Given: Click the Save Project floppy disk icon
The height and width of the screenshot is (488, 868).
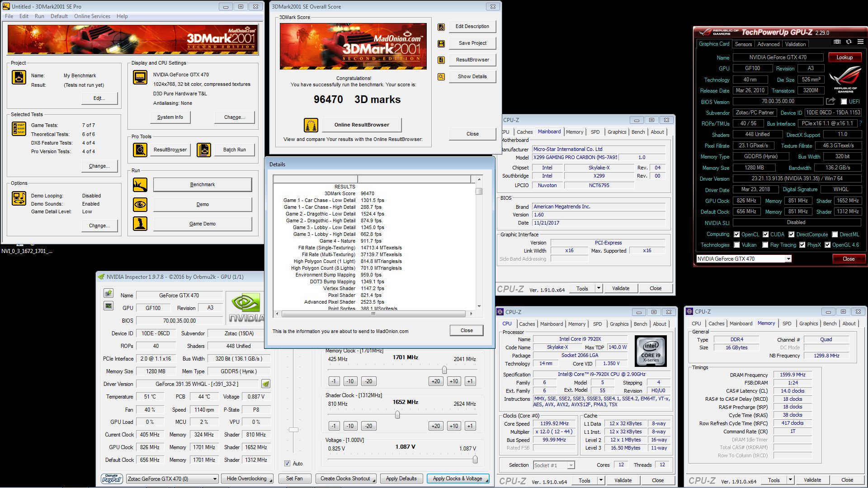Looking at the screenshot, I should [x=441, y=43].
